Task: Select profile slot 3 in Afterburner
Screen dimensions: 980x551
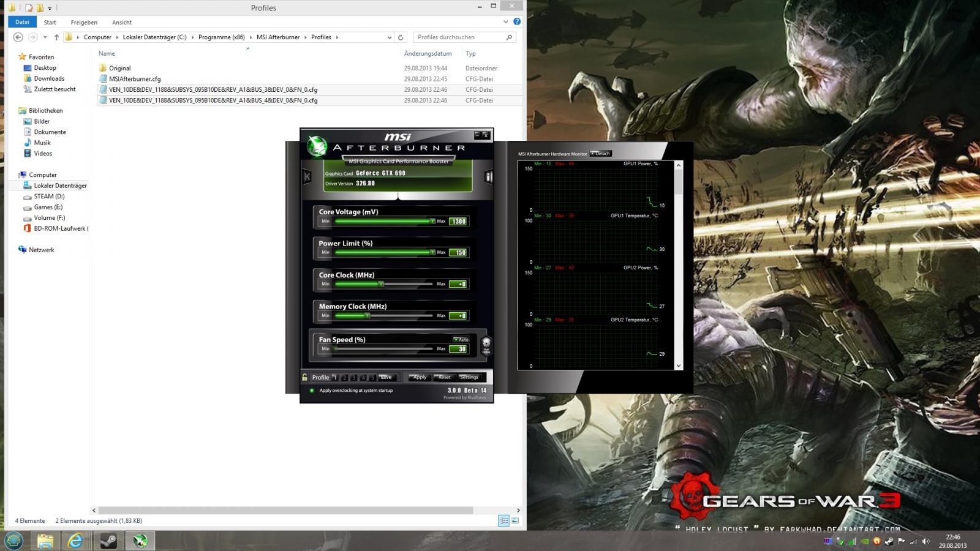Action: tap(354, 378)
